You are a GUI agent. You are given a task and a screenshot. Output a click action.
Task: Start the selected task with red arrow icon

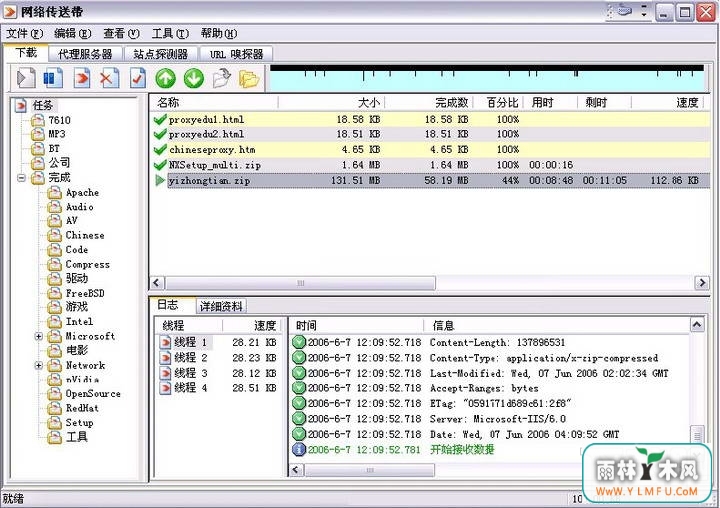pos(82,78)
